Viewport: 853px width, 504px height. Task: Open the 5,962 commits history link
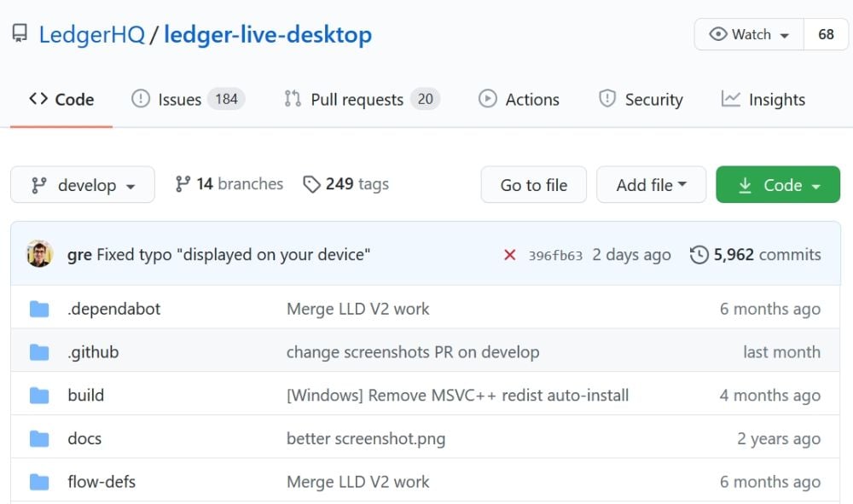(756, 255)
